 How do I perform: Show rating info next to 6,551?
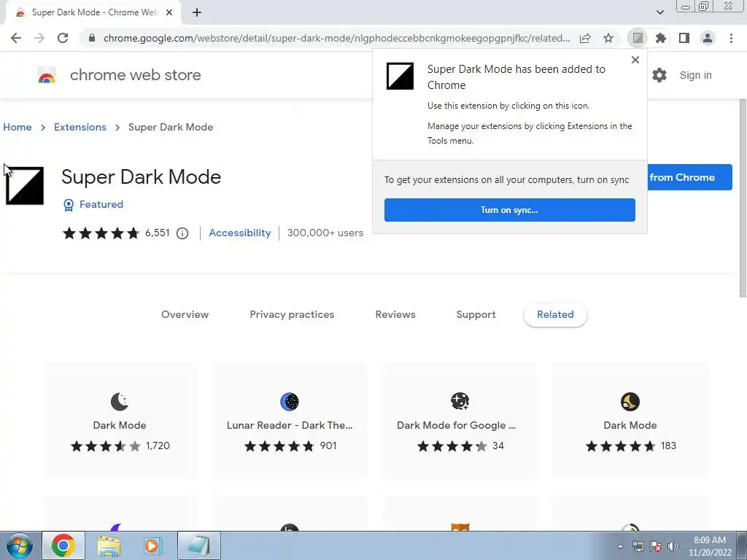(182, 233)
